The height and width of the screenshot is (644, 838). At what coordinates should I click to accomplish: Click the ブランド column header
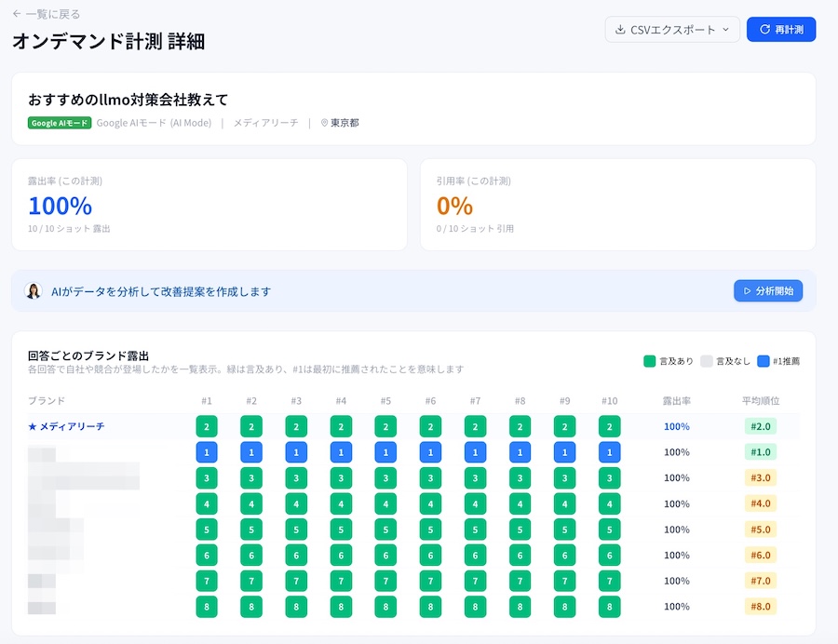point(47,400)
